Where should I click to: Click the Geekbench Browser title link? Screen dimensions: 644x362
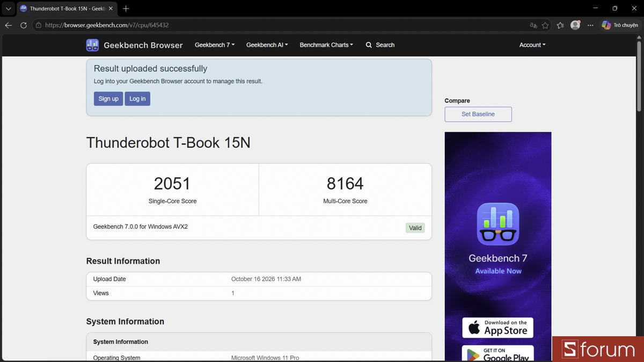143,45
